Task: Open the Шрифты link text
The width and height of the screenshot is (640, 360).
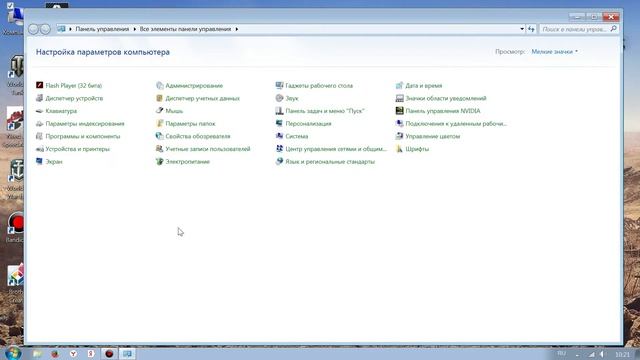Action: tap(417, 149)
